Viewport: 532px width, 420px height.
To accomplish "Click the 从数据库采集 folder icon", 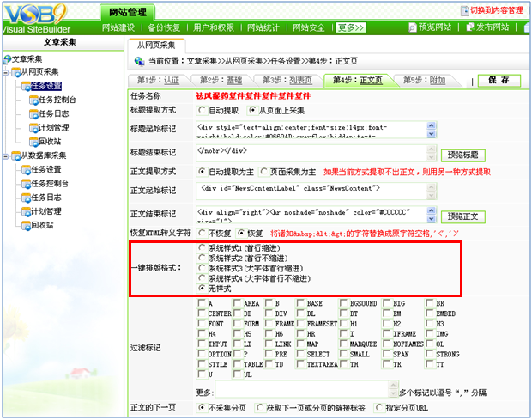I will 15,155.
